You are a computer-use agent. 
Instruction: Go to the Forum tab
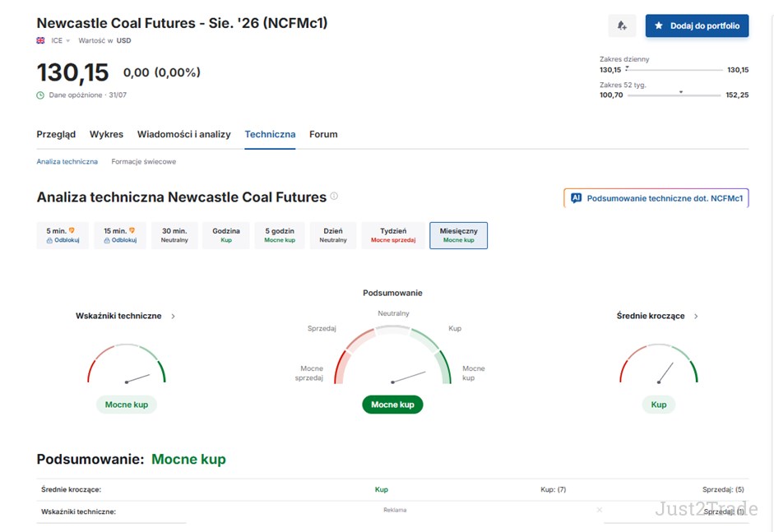[323, 134]
